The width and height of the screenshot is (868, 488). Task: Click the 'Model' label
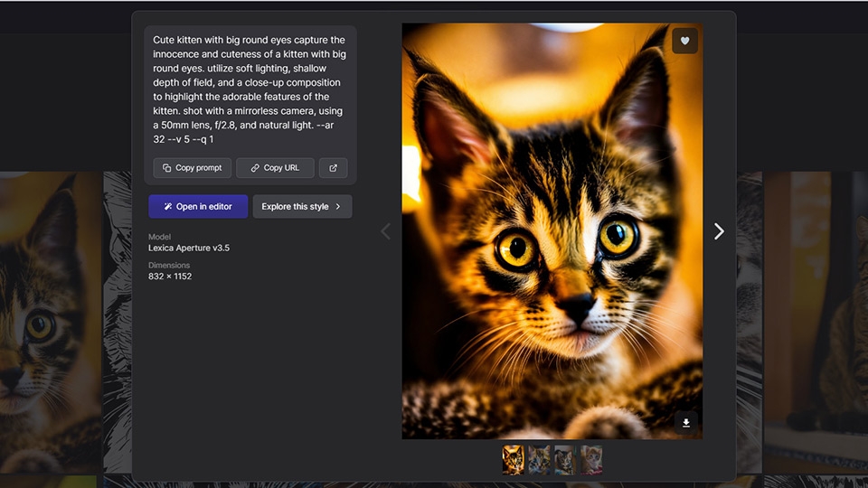pyautogui.click(x=159, y=236)
